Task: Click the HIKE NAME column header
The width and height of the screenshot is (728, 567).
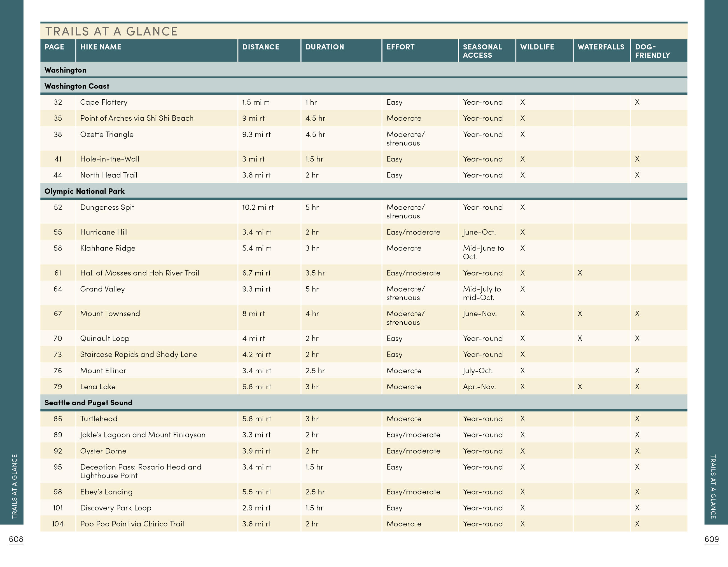Action: pyautogui.click(x=101, y=47)
